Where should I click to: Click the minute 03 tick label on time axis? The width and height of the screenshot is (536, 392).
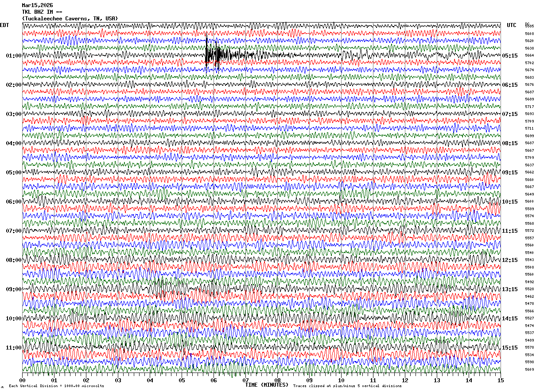coord(118,380)
